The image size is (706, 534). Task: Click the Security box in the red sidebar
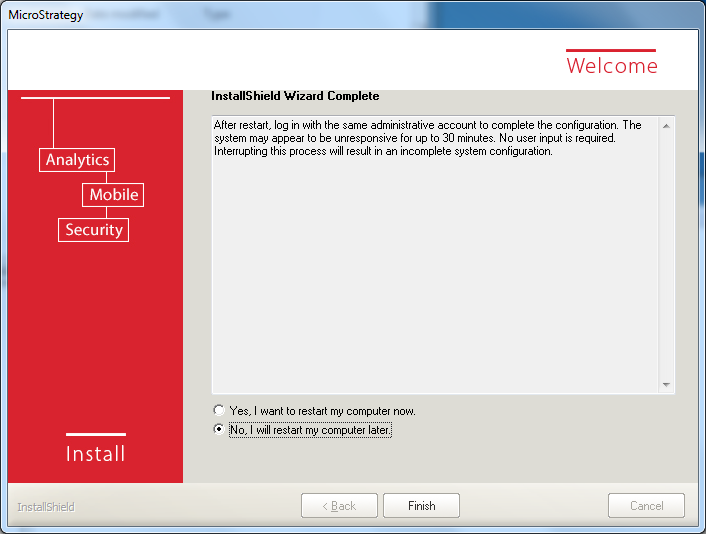pyautogui.click(x=94, y=230)
